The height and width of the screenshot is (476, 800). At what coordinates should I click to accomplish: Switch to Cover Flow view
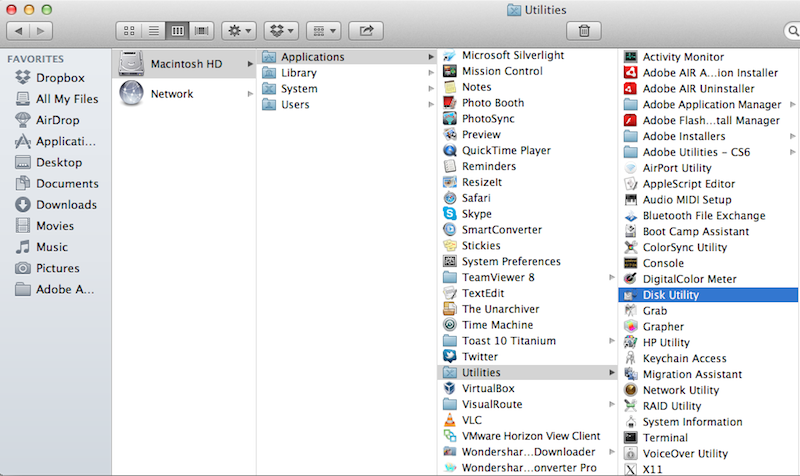(x=201, y=32)
